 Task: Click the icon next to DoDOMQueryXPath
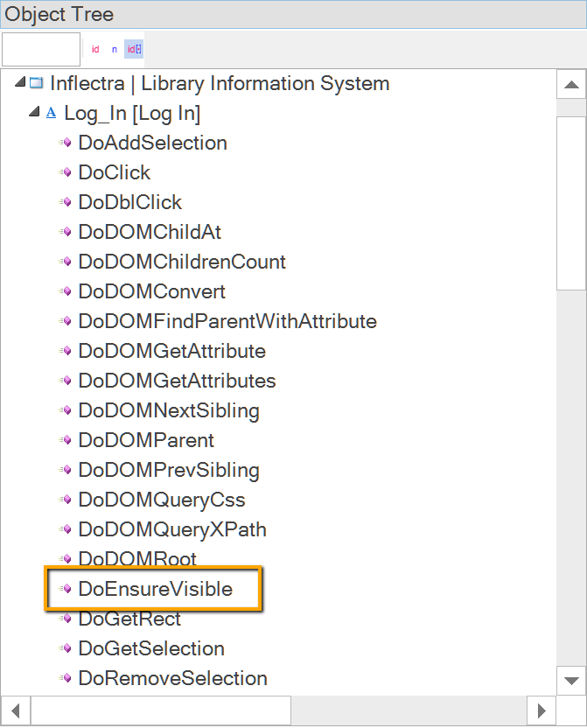click(66, 529)
